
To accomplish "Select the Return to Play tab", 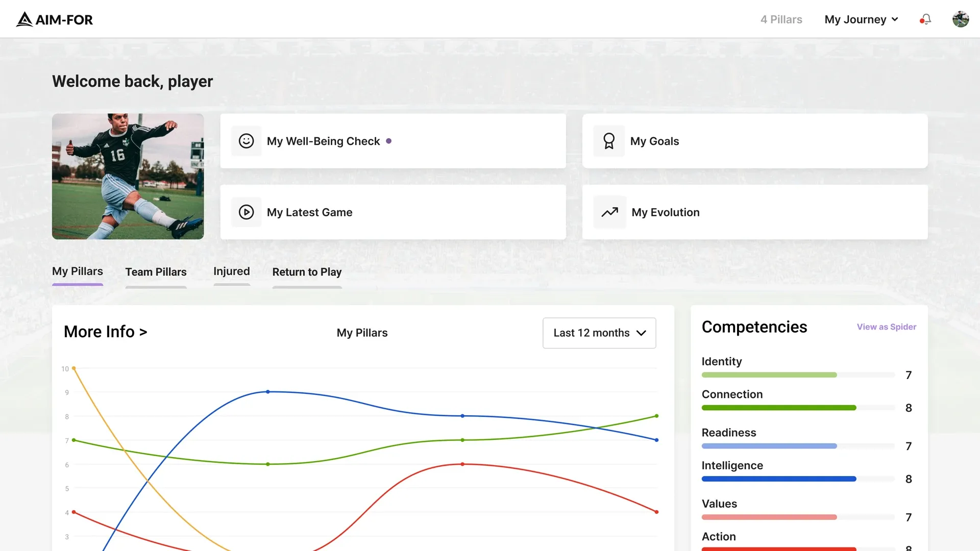I will click(x=307, y=272).
